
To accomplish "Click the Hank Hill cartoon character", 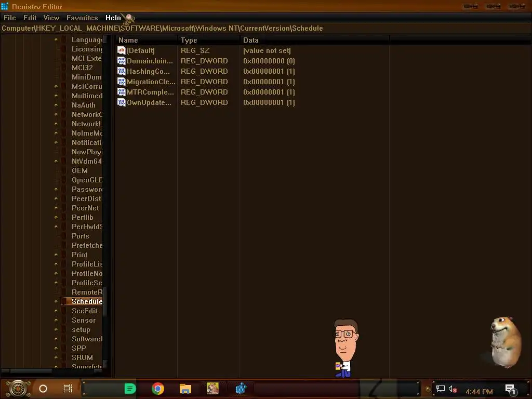I will pyautogui.click(x=345, y=348).
